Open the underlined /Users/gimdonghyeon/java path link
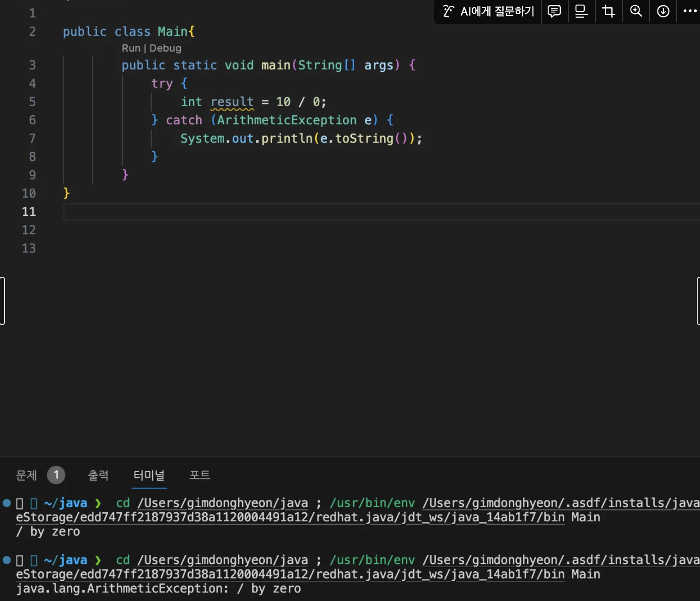Image resolution: width=700 pixels, height=601 pixels. pyautogui.click(x=222, y=503)
